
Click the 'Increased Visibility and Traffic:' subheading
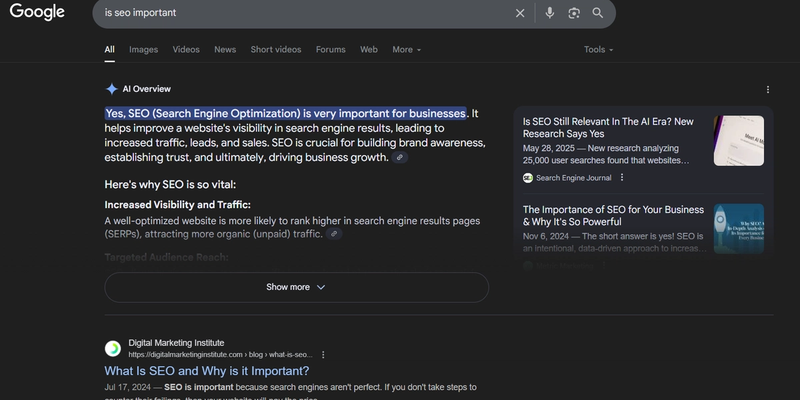click(178, 205)
